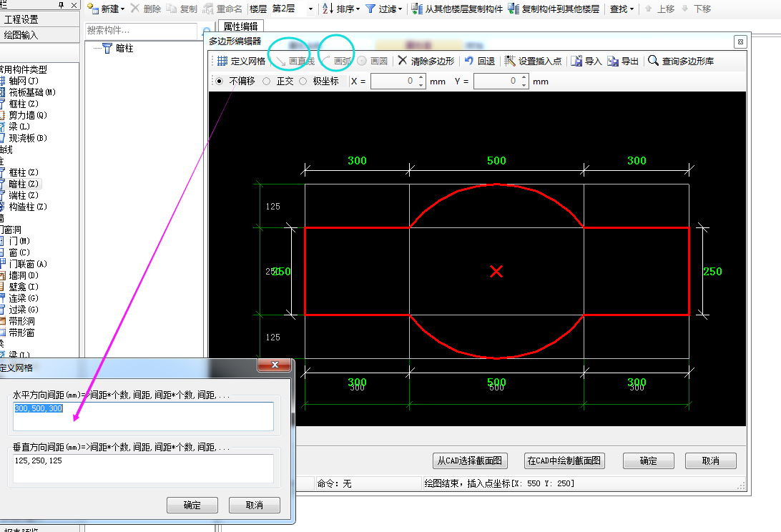Screen dimensions: 781x532
Task: Select the 极坐标 radio button
Action: (x=303, y=82)
